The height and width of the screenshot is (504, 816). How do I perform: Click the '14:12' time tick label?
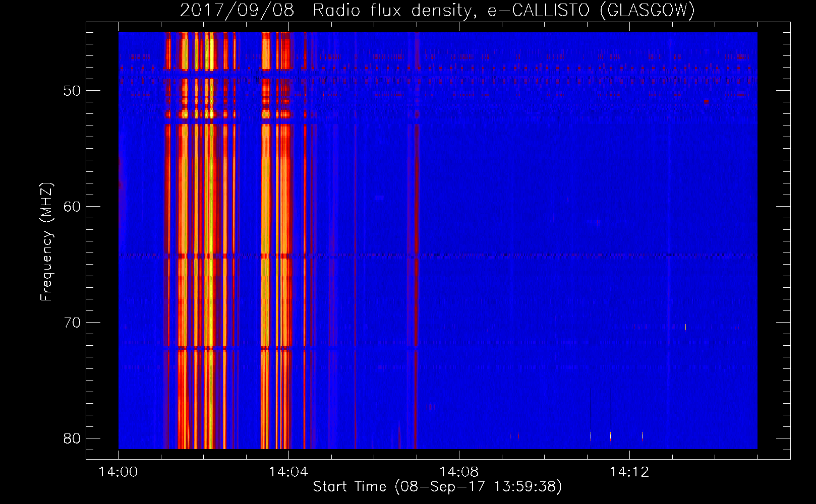click(x=629, y=472)
